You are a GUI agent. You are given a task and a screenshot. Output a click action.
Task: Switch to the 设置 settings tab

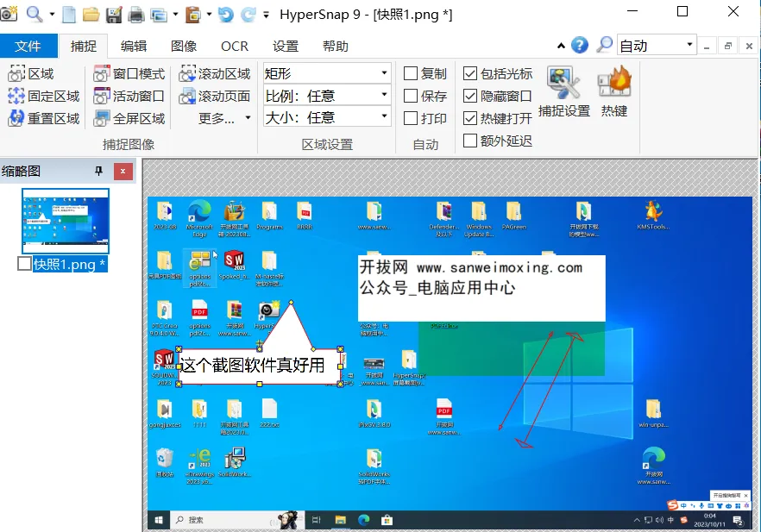285,46
